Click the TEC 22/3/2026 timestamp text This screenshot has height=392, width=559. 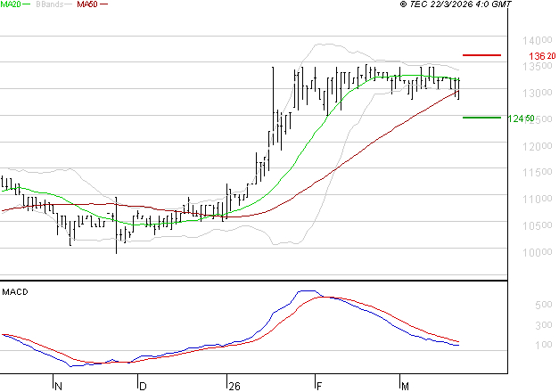(456, 4)
